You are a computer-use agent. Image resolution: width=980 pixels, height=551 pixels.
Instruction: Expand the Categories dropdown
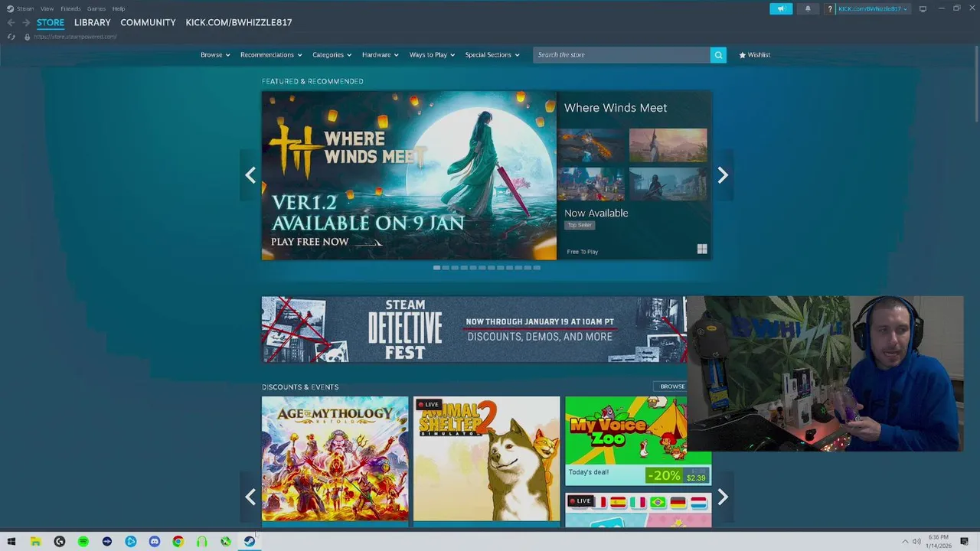click(332, 55)
